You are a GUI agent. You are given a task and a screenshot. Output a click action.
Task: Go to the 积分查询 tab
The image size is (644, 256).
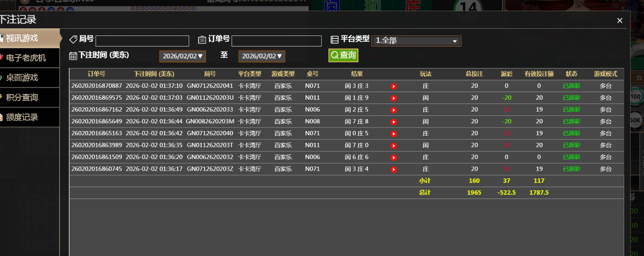click(x=25, y=98)
